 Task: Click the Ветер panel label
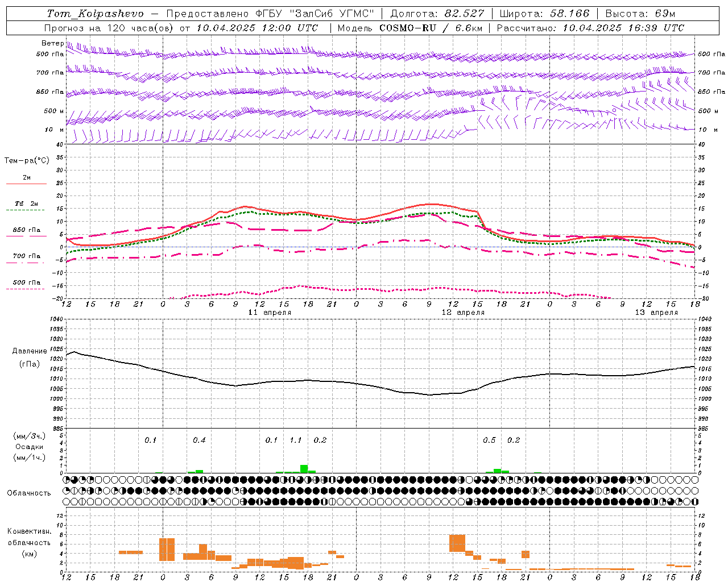pos(53,43)
